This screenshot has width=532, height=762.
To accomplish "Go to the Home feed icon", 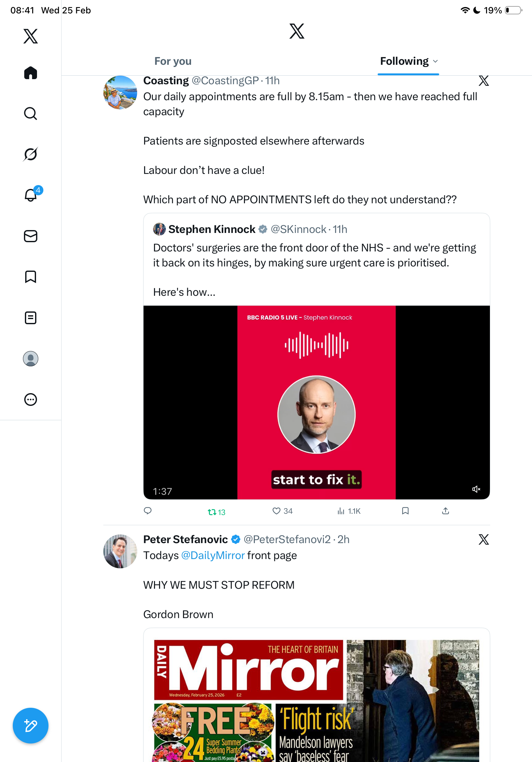I will tap(31, 73).
